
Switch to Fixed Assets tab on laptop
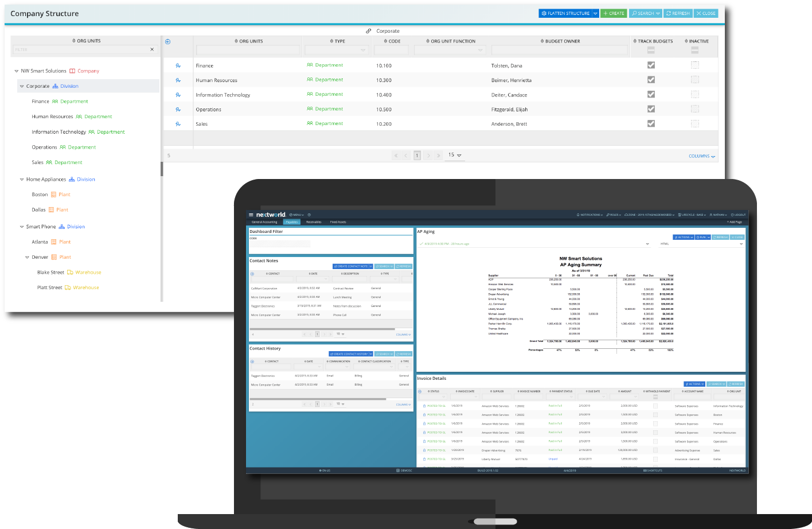(338, 222)
